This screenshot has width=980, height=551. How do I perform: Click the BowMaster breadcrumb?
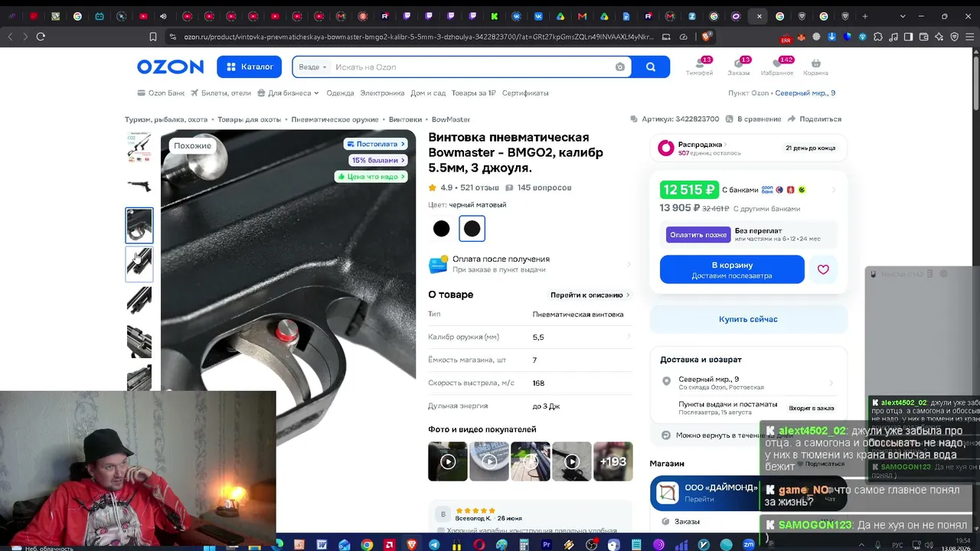451,119
